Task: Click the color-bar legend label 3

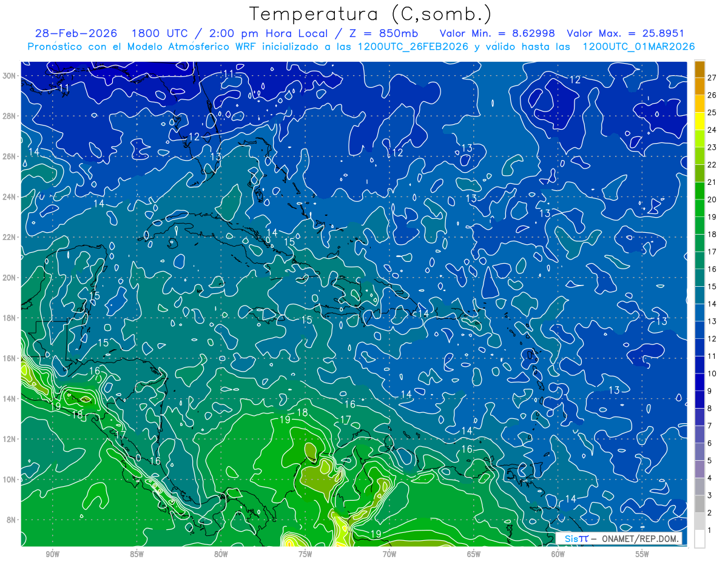Action: pyautogui.click(x=710, y=495)
